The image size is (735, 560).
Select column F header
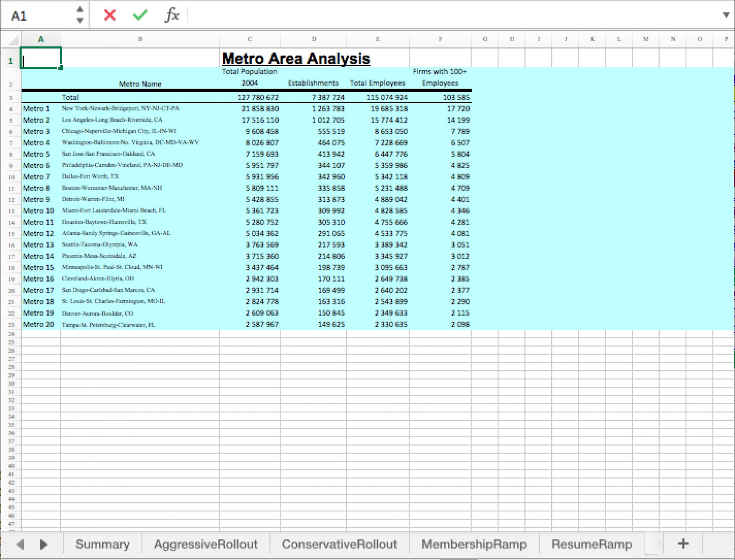[x=440, y=39]
